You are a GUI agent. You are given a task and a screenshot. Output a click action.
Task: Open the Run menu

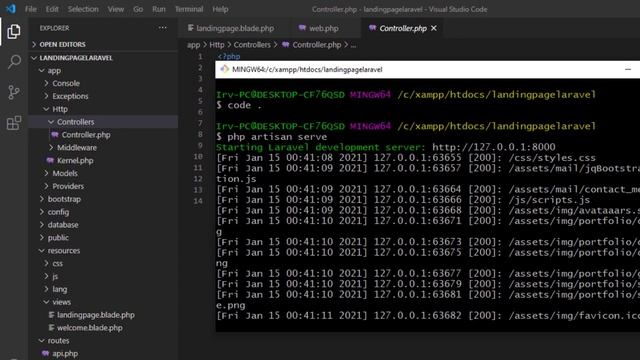coord(159,9)
